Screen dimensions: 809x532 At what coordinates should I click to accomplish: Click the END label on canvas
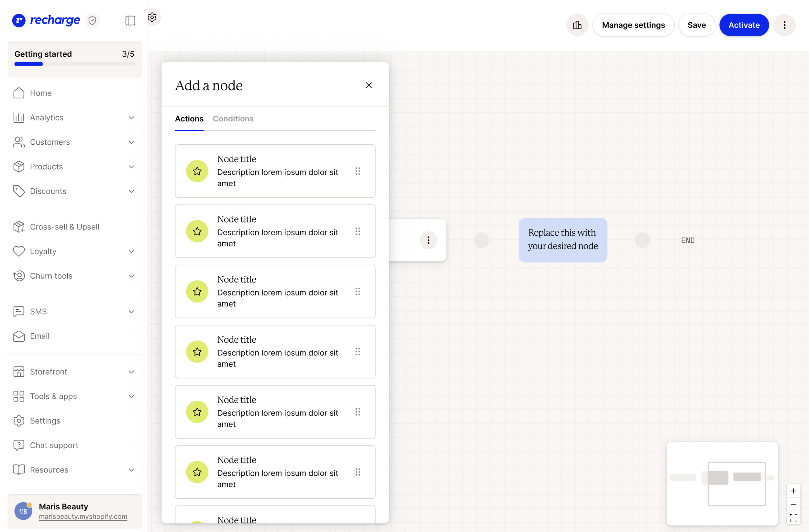pos(688,240)
